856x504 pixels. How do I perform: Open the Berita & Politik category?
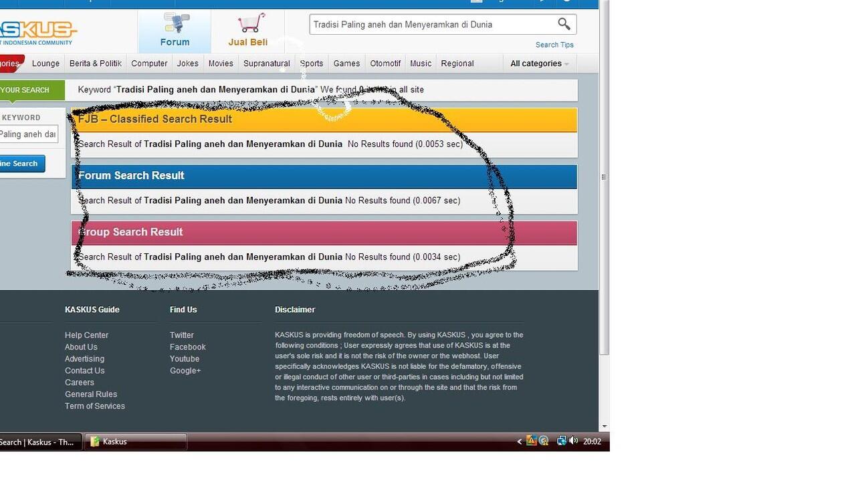(96, 64)
